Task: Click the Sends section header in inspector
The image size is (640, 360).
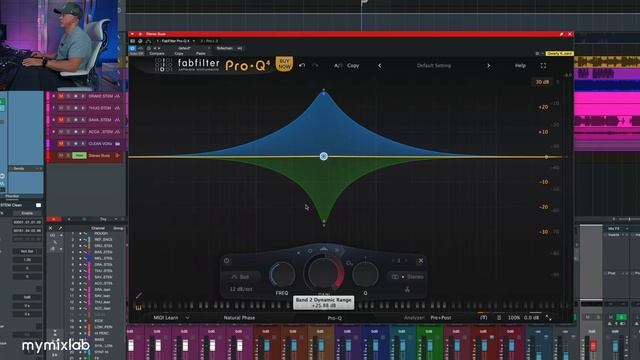Action: pos(25,169)
